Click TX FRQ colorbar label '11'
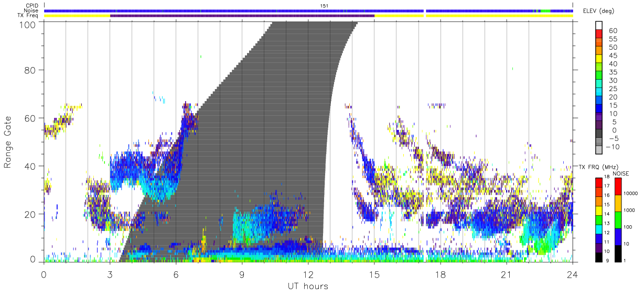Image resolution: width=644 pixels, height=297 pixels. tap(606, 243)
